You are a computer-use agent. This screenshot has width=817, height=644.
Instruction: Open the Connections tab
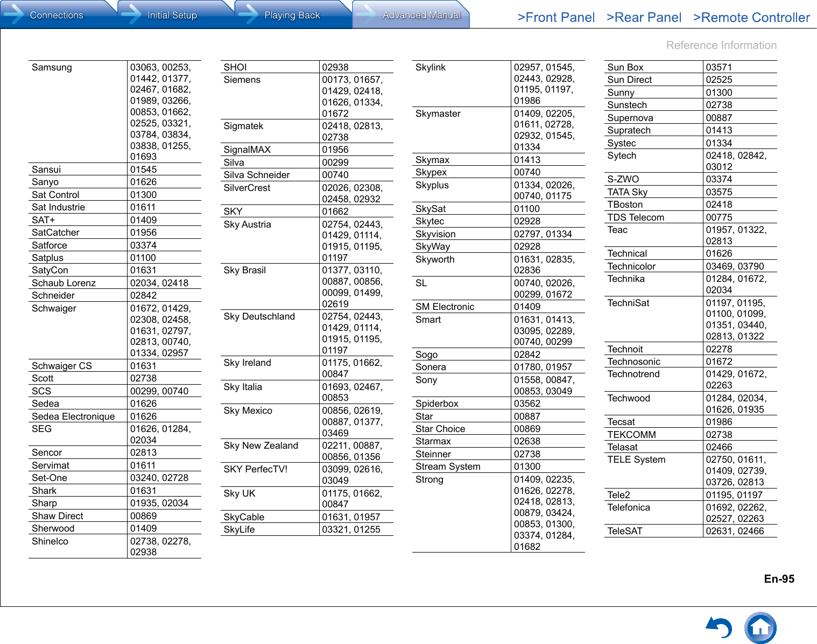pyautogui.click(x=57, y=15)
